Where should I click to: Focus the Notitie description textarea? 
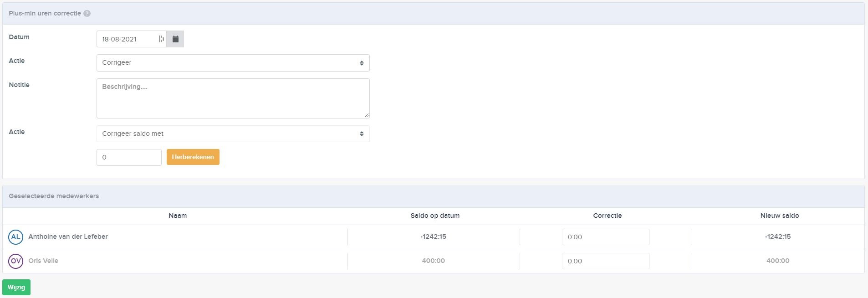[233, 98]
